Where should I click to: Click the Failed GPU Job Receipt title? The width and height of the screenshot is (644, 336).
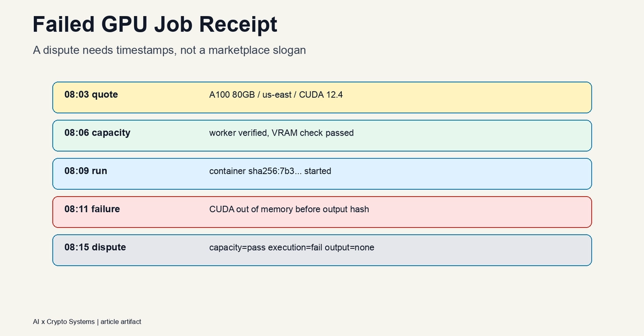[x=155, y=25]
